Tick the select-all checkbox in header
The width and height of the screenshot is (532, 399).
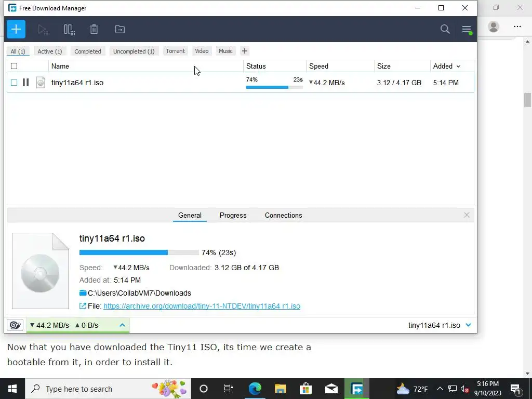click(x=14, y=66)
